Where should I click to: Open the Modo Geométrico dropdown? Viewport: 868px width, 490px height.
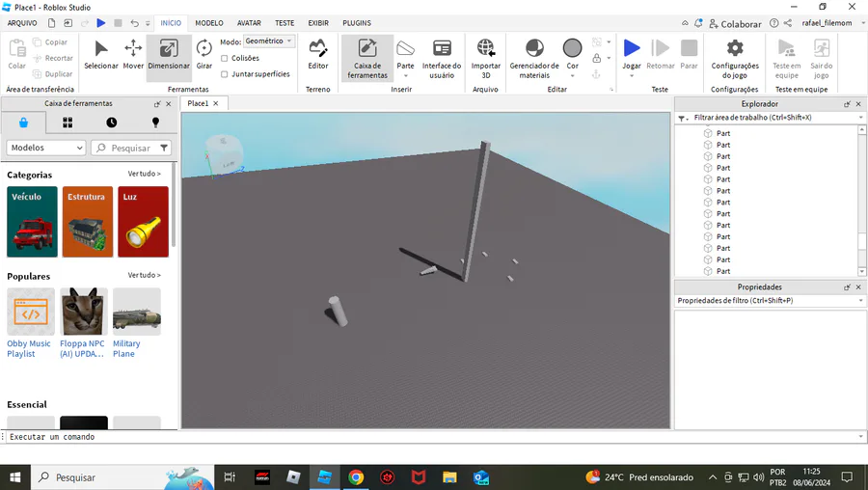268,41
